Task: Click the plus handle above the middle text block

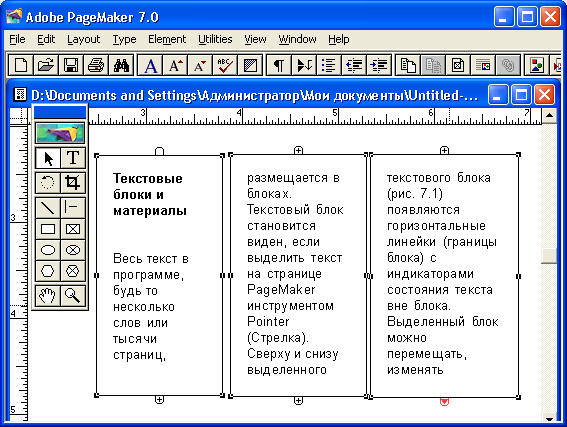Action: [298, 150]
